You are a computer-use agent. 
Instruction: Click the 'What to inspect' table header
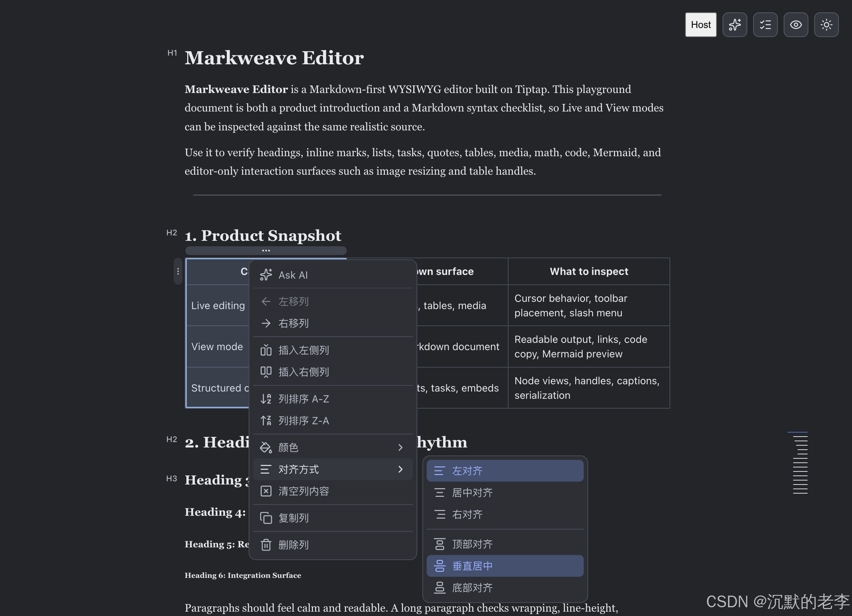pyautogui.click(x=589, y=271)
